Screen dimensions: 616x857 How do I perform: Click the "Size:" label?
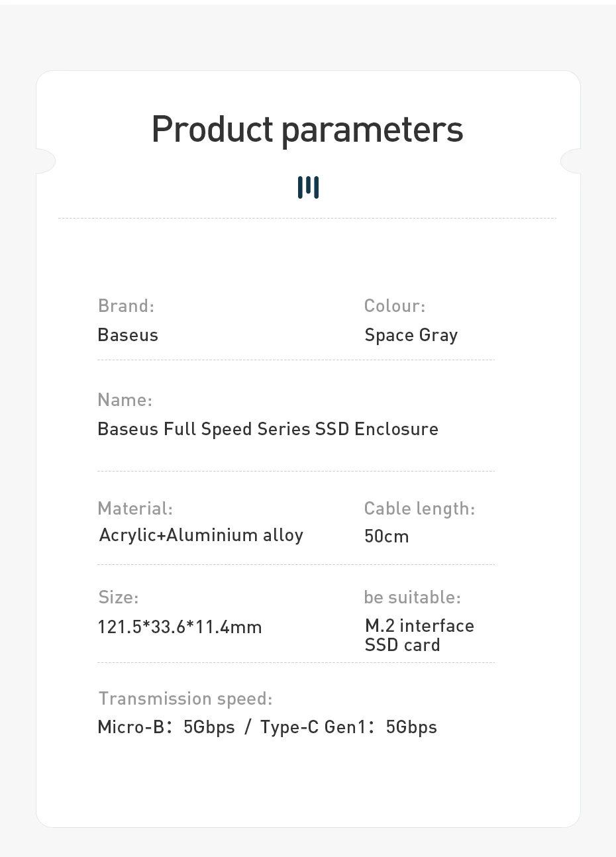coord(119,597)
